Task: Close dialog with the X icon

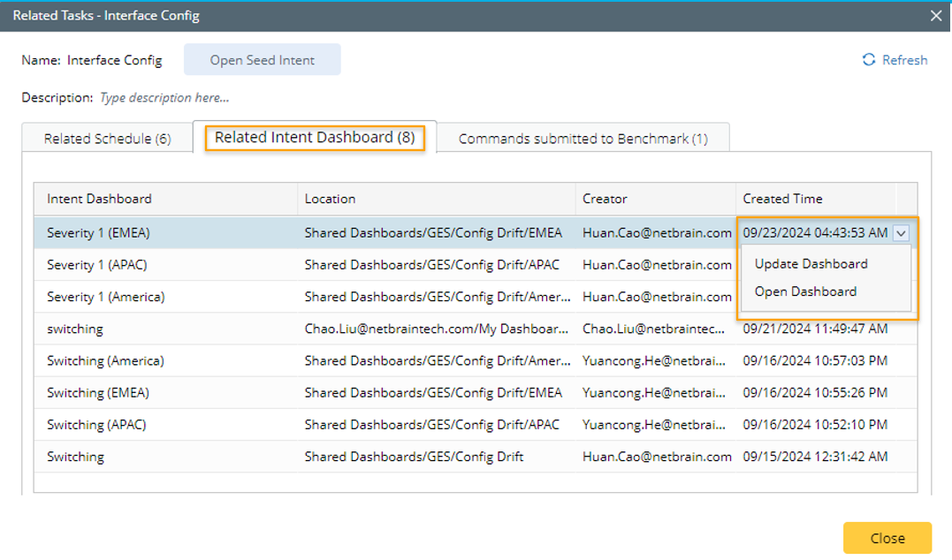Action: click(936, 15)
